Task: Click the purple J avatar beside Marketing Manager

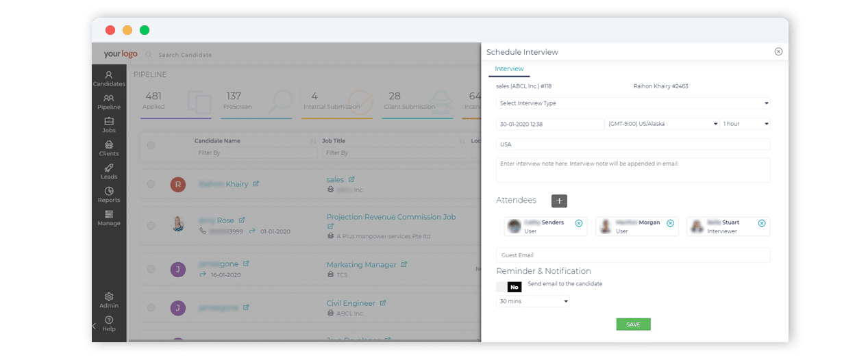Action: pos(178,269)
